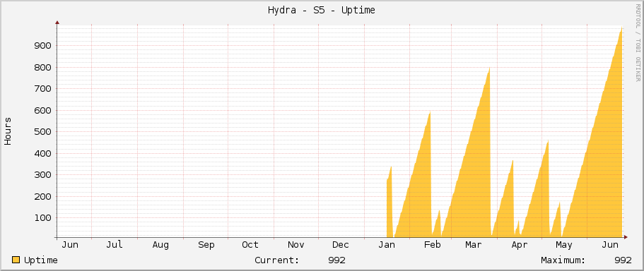
Task: Click the y-axis value 300
Action: 42,174
